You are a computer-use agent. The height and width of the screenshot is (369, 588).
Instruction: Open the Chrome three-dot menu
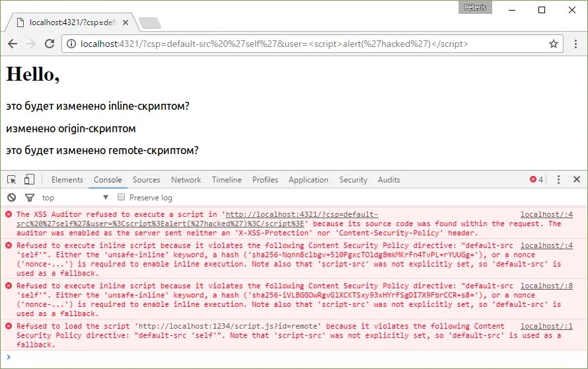coord(575,44)
